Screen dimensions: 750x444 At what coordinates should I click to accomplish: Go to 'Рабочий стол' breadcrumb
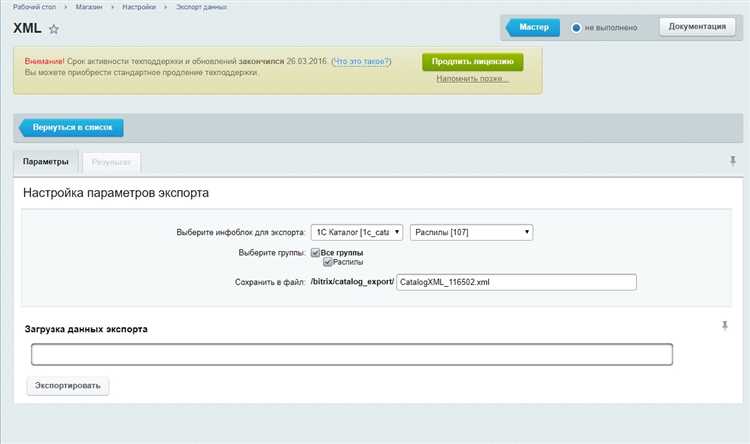[x=34, y=7]
